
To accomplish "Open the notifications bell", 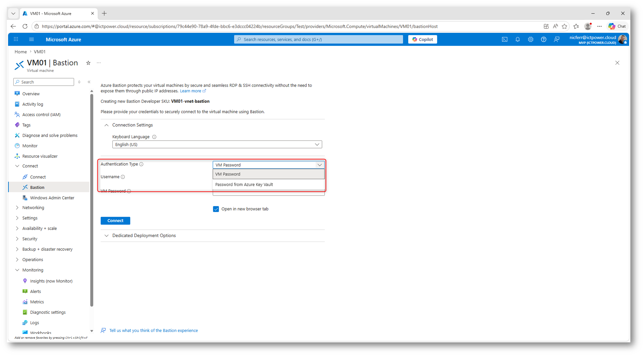I will (x=517, y=39).
